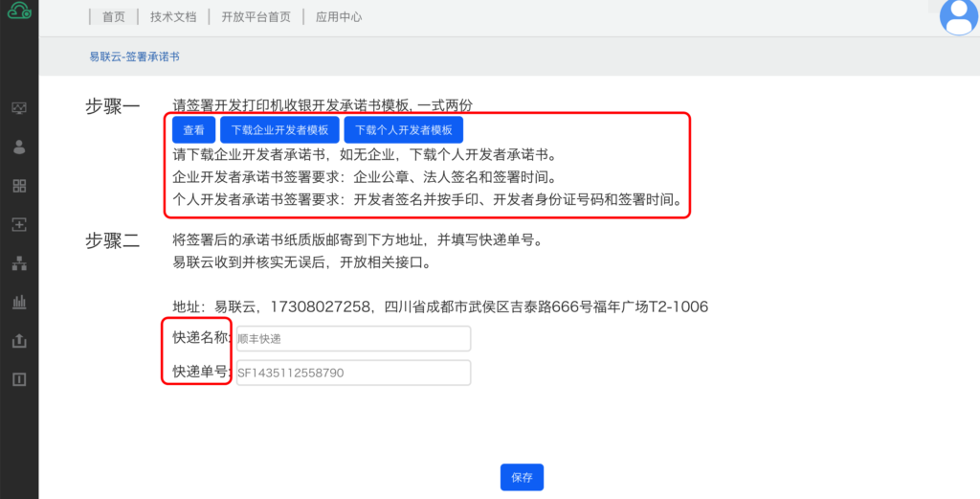
Task: Click the 步骤一 heading
Action: pyautogui.click(x=113, y=106)
